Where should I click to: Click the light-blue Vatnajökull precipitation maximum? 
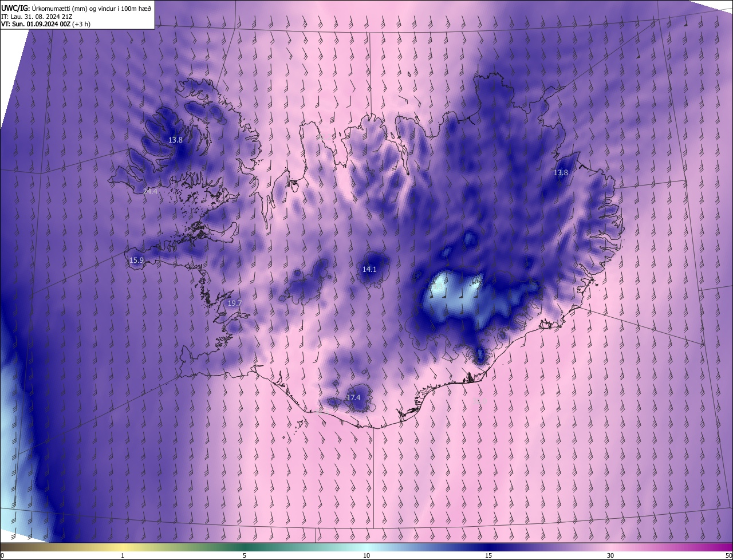click(x=455, y=293)
